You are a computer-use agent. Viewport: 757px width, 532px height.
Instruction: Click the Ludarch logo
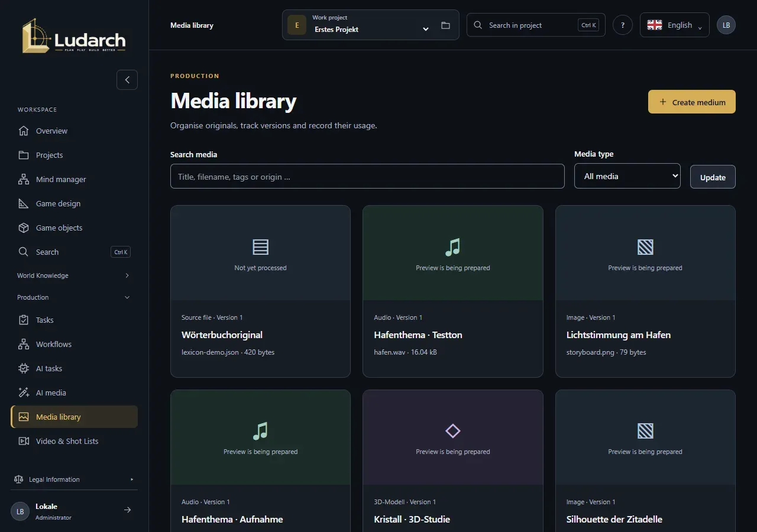(x=74, y=35)
